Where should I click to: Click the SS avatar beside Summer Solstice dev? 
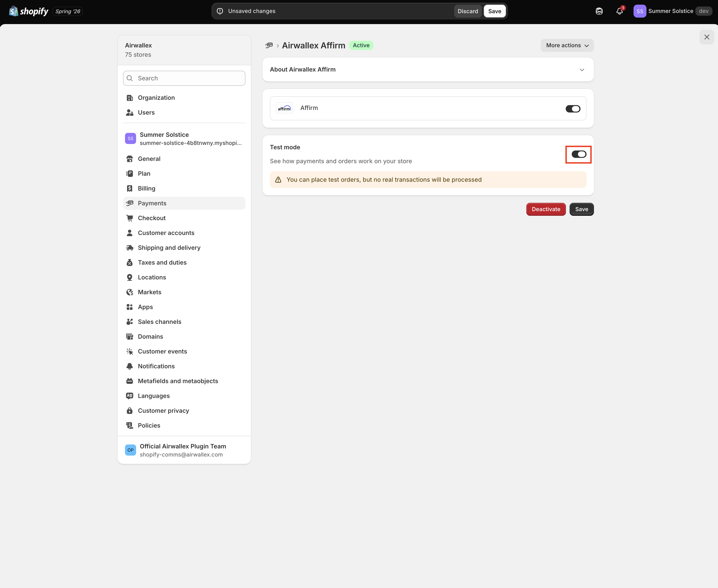point(640,11)
